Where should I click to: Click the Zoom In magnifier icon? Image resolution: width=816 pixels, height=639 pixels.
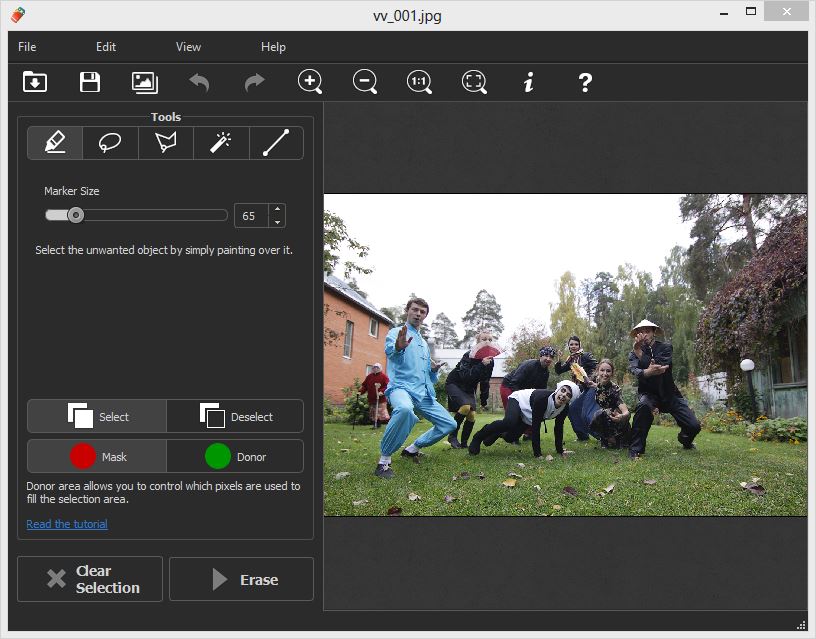(x=310, y=82)
